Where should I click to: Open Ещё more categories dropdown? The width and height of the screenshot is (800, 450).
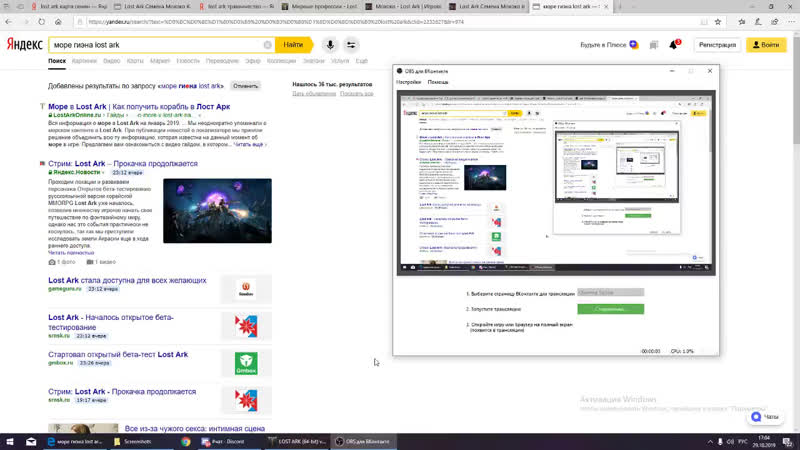point(362,61)
